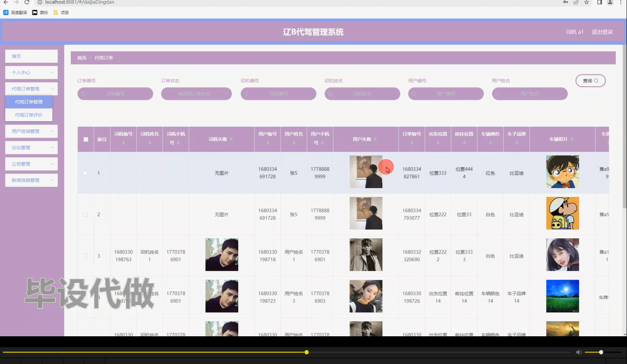Select 代驾订单管理 submenu item
The height and width of the screenshot is (364, 627).
[29, 102]
